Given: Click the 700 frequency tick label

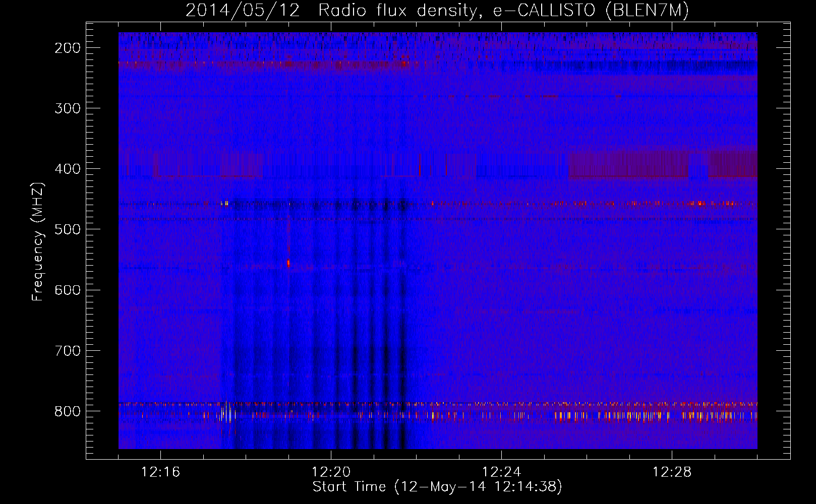Looking at the screenshot, I should 68,351.
